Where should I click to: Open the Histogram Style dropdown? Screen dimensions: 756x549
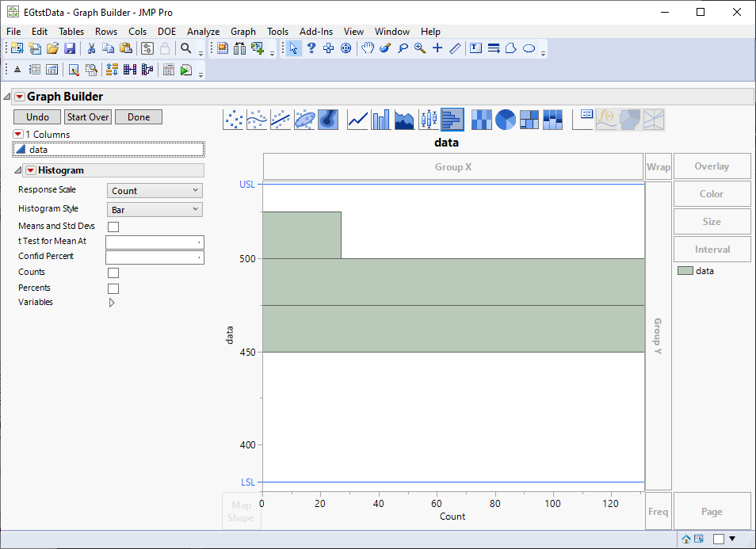coord(155,210)
